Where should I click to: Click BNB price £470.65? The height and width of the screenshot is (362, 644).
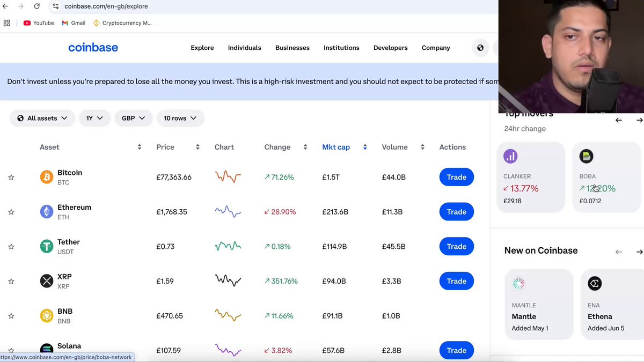coord(170,316)
